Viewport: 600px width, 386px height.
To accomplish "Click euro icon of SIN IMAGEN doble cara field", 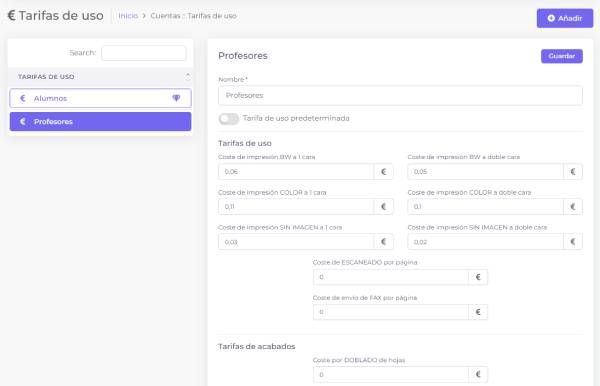I will [x=573, y=242].
